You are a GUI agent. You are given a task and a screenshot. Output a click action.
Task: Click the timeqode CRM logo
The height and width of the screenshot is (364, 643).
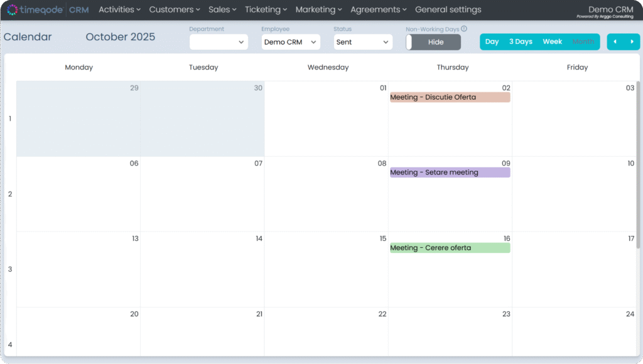48,10
